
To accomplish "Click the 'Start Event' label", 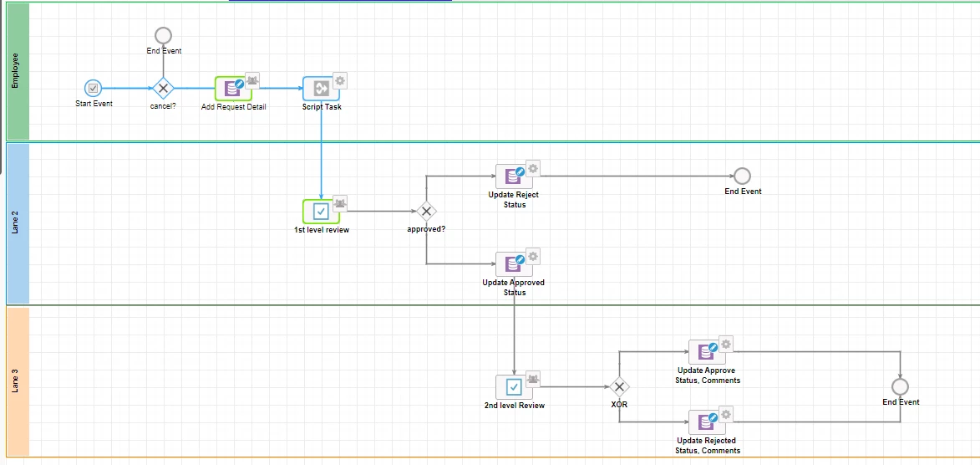I will (x=94, y=103).
